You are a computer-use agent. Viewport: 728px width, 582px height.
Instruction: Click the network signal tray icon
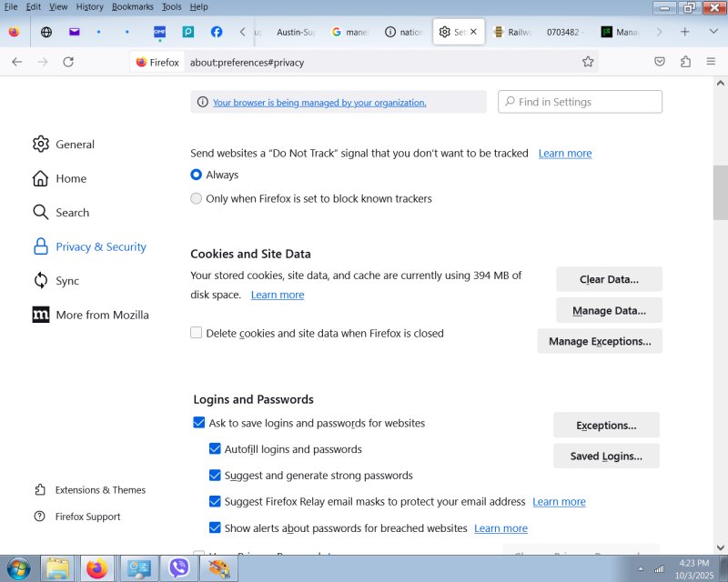tap(659, 569)
